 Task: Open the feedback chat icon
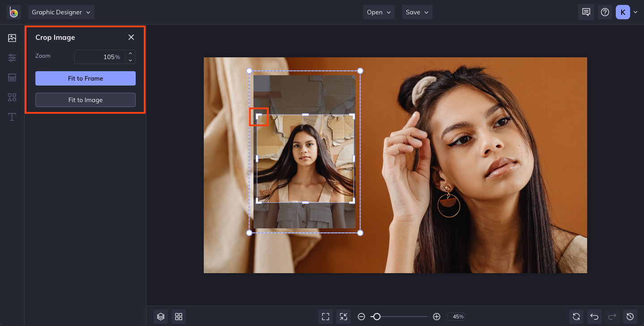click(x=586, y=12)
